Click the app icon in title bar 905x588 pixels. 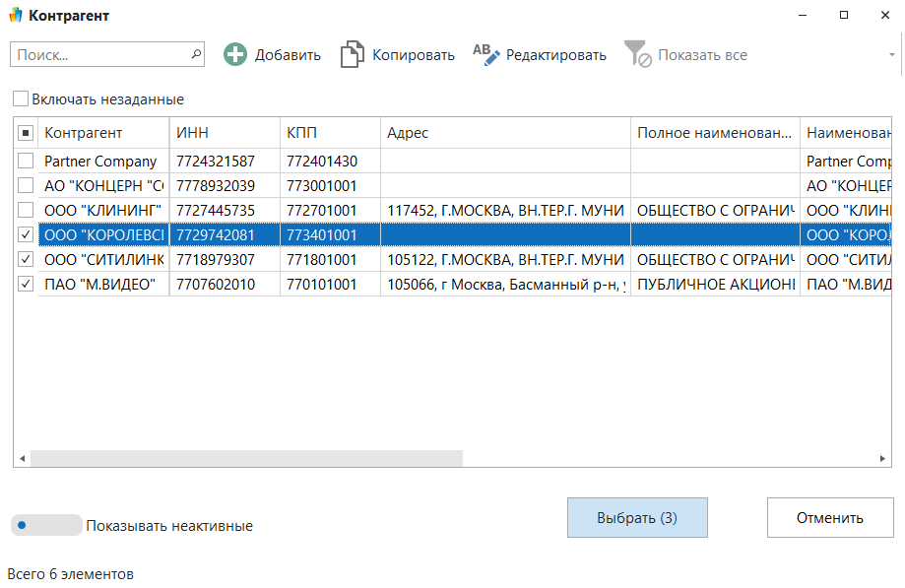tap(15, 16)
